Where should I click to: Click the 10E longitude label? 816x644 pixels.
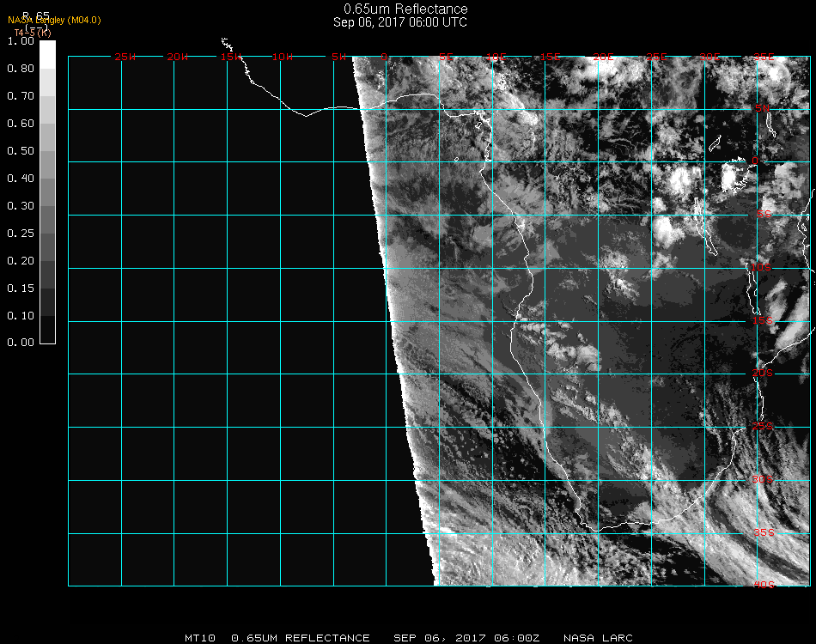click(496, 57)
